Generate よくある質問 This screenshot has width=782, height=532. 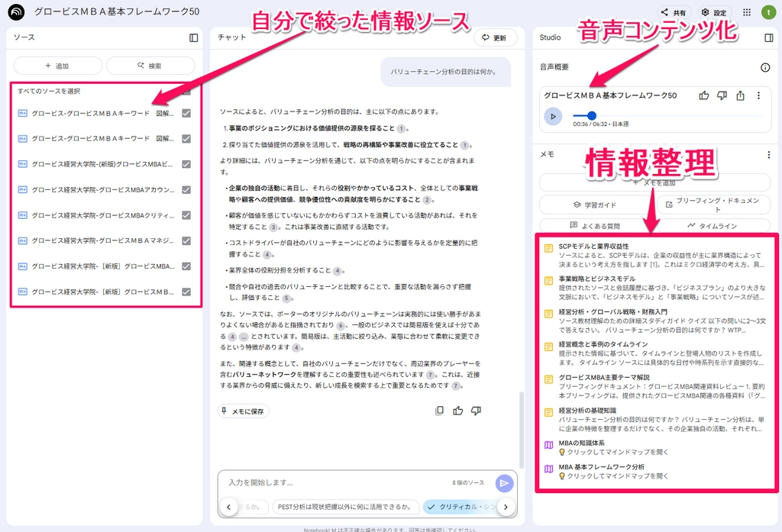(x=594, y=226)
